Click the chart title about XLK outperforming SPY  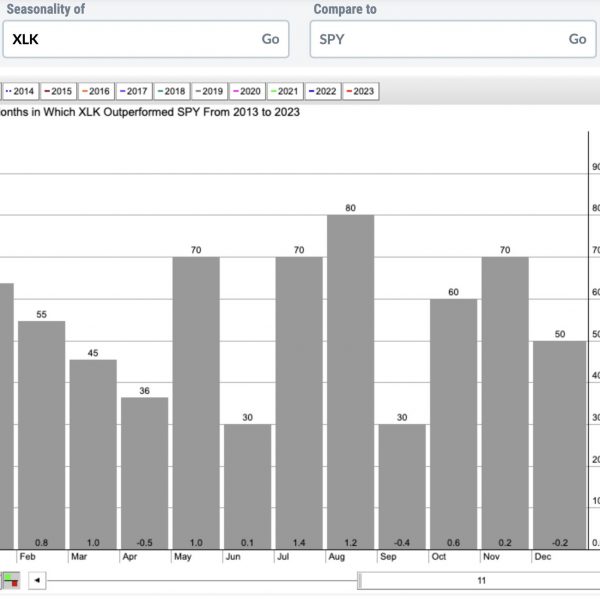tap(149, 112)
